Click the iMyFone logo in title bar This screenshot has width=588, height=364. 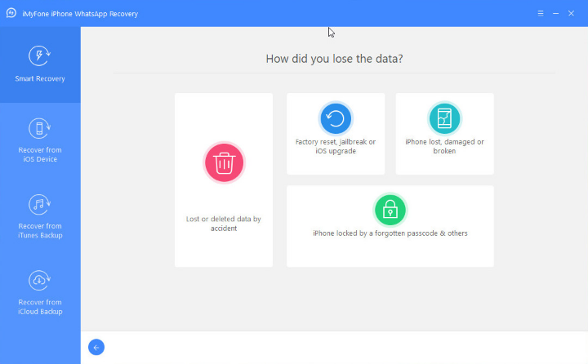(x=11, y=13)
